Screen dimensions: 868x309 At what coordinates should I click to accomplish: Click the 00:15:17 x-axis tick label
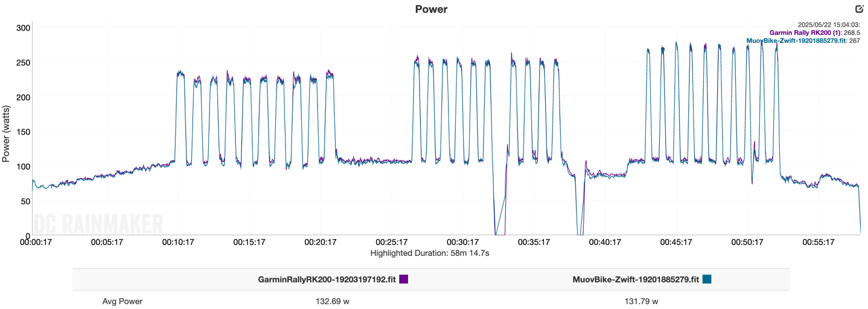pyautogui.click(x=249, y=242)
